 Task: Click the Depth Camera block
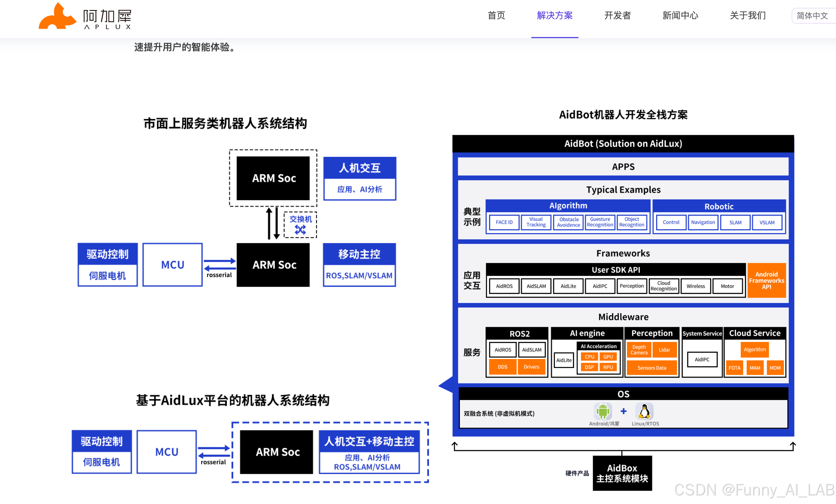(x=639, y=350)
